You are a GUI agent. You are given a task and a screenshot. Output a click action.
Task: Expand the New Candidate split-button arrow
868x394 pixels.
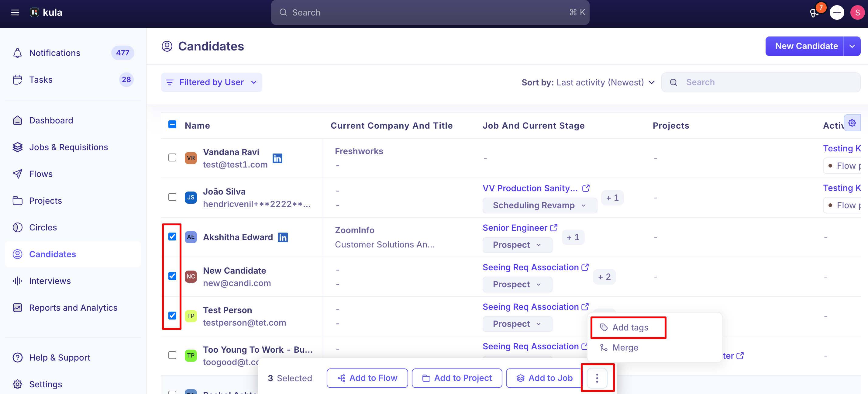tap(852, 46)
